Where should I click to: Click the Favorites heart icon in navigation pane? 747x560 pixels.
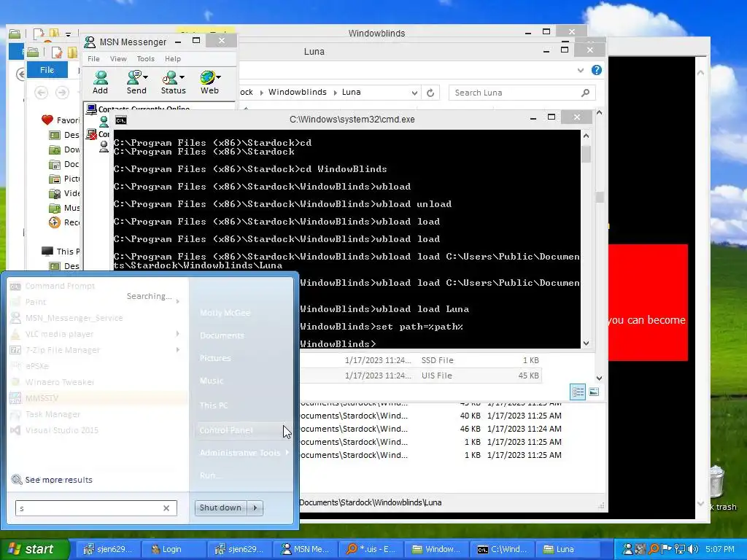47,120
